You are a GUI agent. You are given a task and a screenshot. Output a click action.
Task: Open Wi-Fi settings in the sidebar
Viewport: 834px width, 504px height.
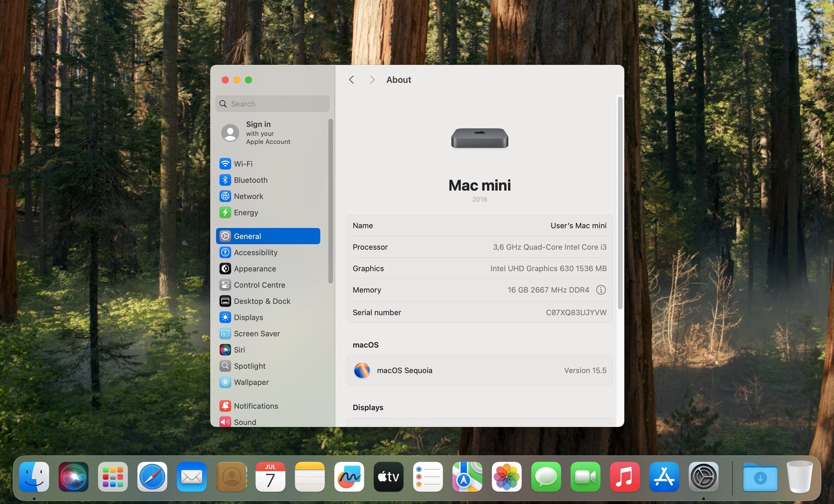coord(268,164)
